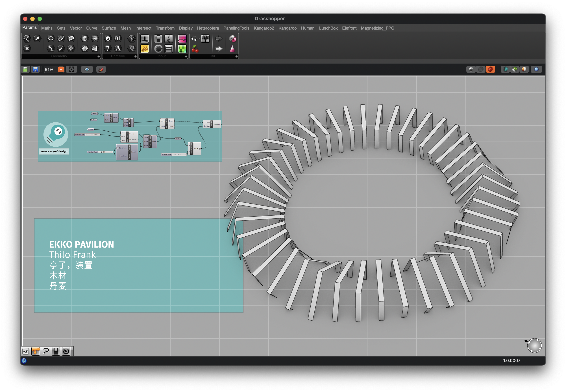Image resolution: width=566 pixels, height=392 pixels.
Task: Click the www.easyref.design link label
Action: click(54, 151)
